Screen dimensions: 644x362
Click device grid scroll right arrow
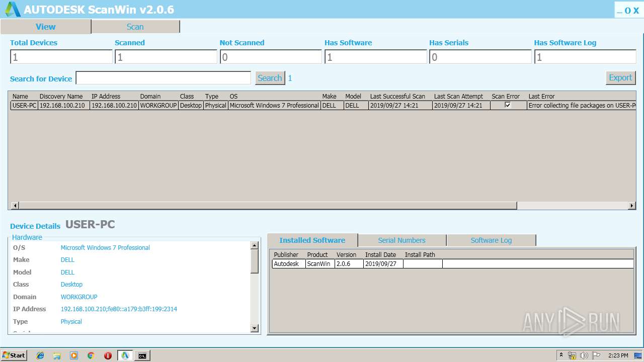click(x=632, y=206)
